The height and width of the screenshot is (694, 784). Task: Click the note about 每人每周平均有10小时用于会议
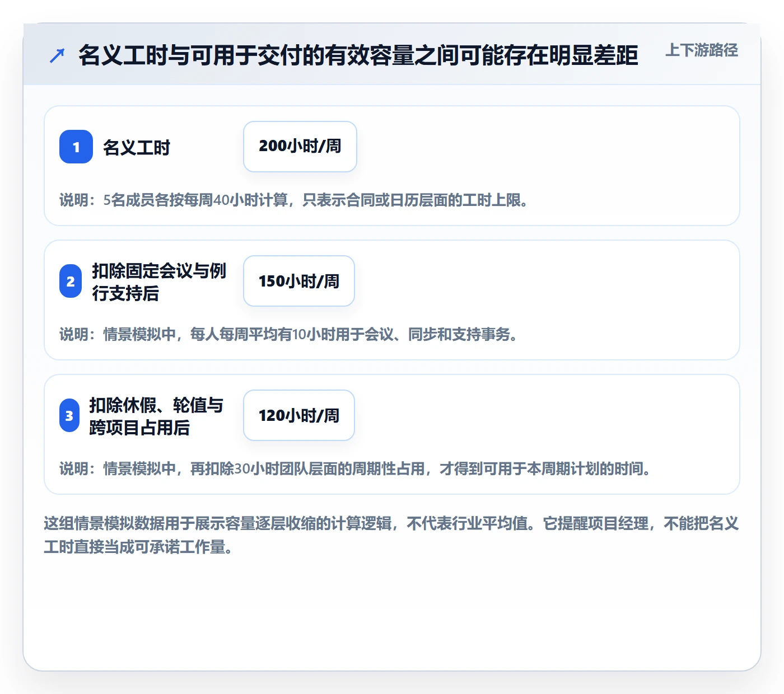(x=289, y=334)
